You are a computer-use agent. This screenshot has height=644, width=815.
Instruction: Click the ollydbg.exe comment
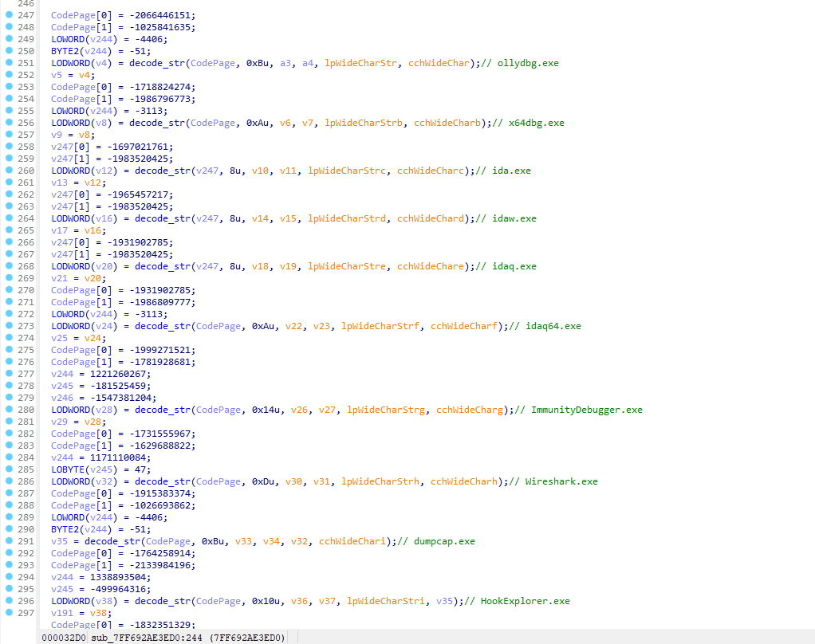(x=520, y=63)
